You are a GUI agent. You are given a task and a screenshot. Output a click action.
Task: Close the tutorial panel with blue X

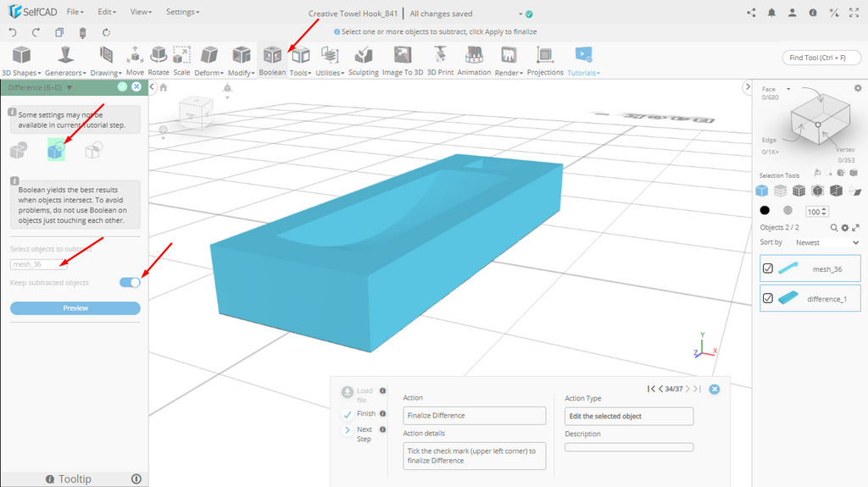click(x=715, y=389)
